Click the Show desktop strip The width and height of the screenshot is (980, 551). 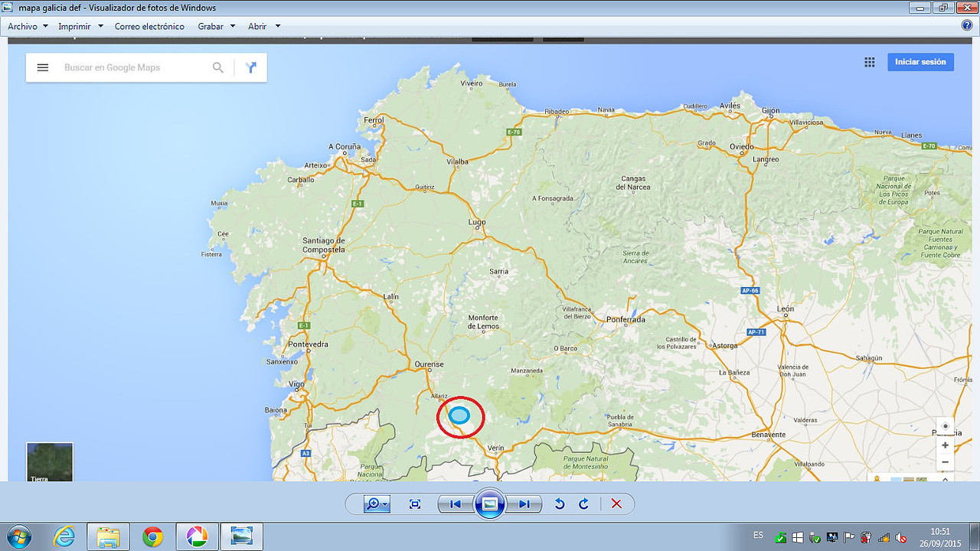coord(975,537)
